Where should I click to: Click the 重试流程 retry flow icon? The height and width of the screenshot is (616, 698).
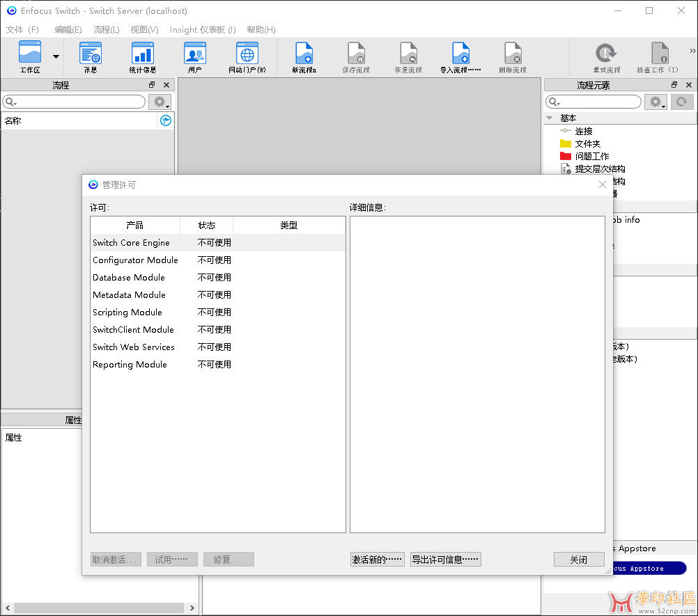click(606, 56)
